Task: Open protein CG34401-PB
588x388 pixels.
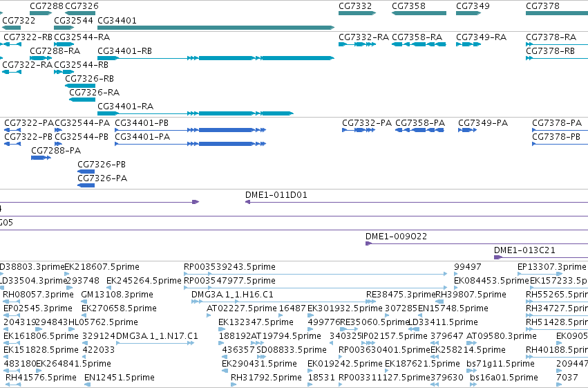Action: (142, 123)
